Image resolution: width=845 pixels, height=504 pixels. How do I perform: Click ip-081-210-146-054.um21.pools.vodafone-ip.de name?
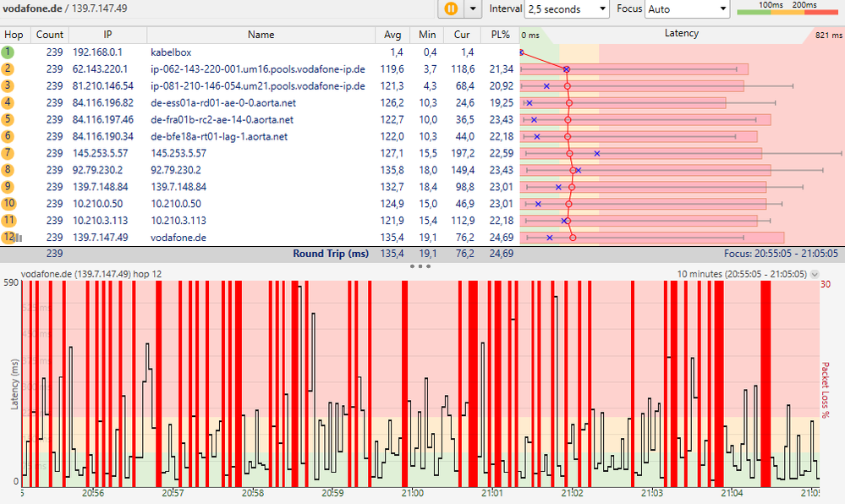point(258,85)
